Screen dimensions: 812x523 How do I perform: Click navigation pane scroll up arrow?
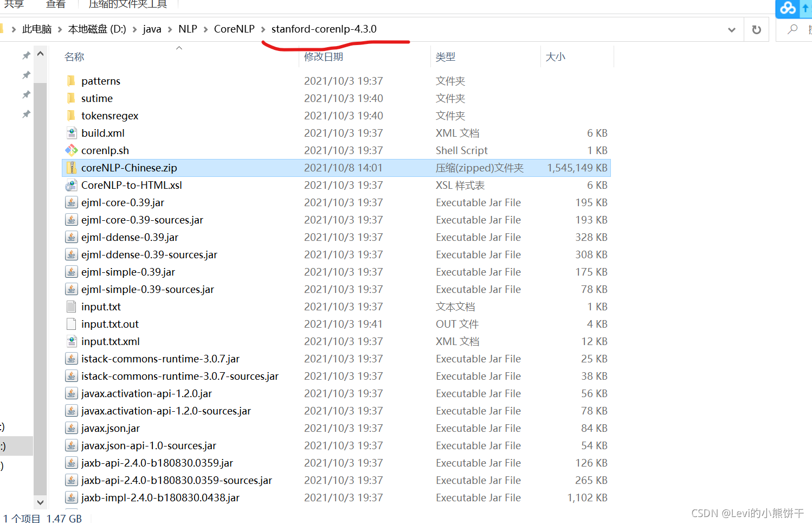[x=40, y=54]
